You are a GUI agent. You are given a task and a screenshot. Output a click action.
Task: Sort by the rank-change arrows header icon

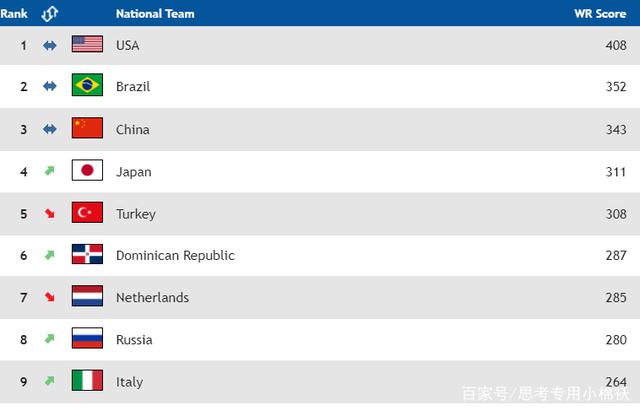point(50,14)
